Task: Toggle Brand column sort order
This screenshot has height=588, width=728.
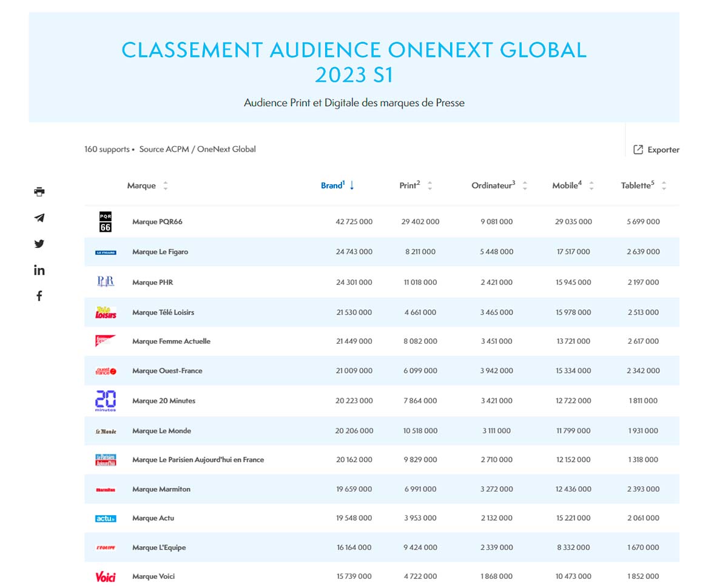Action: (337, 185)
